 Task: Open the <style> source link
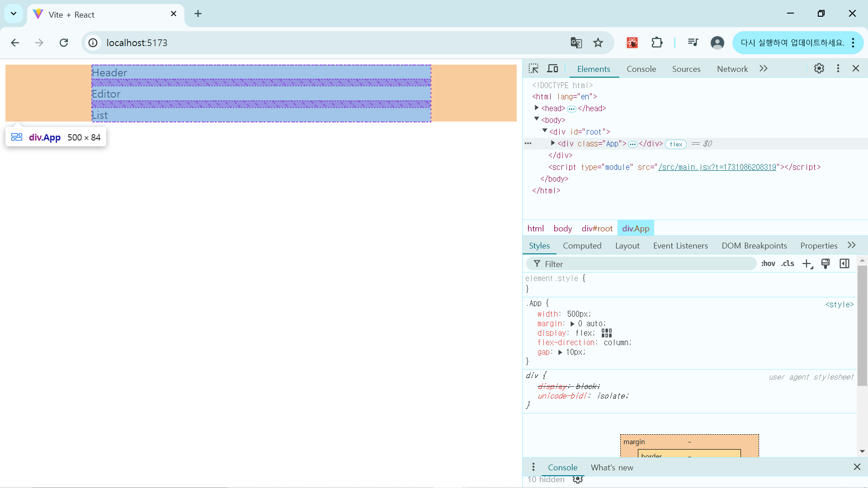840,305
